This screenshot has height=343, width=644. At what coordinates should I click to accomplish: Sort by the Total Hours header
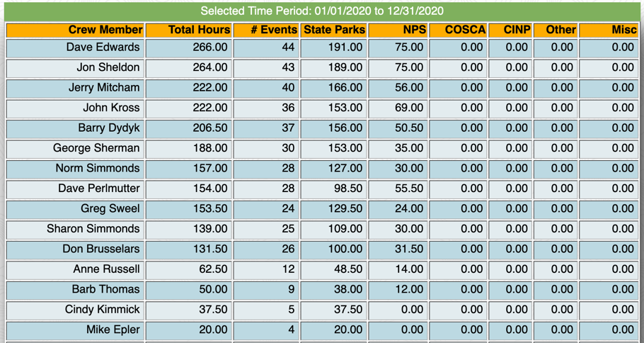[x=199, y=30]
